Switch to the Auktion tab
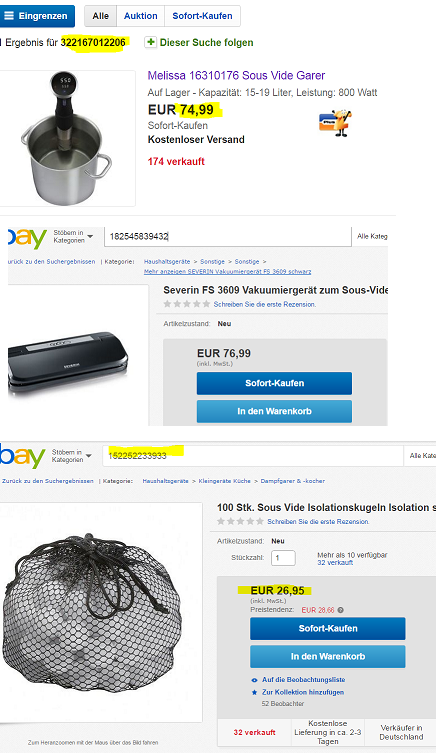The width and height of the screenshot is (444, 753). [141, 16]
